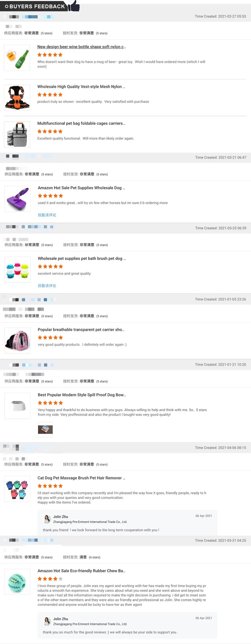This screenshot has width=251, height=644.
Task: Click the beer mug toy thumbnail
Action: tap(17, 58)
